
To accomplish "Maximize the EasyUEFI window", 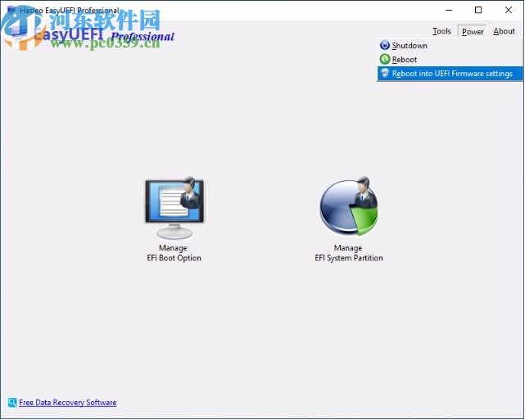I will click(478, 10).
